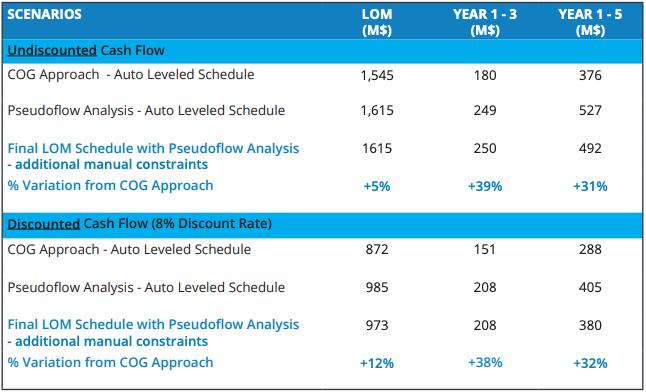This screenshot has height=392, width=646.
Task: Click undiscounted % Variation from COG Approach label
Action: (x=110, y=185)
